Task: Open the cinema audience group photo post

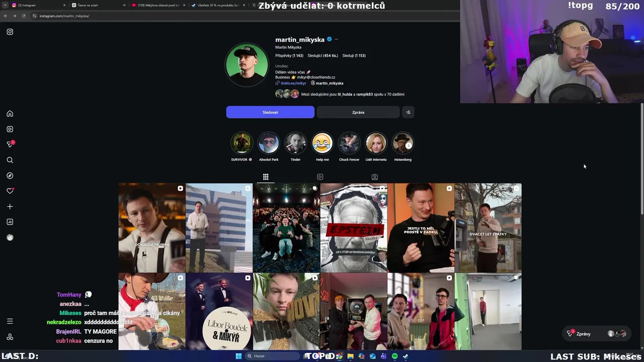Action: click(286, 228)
